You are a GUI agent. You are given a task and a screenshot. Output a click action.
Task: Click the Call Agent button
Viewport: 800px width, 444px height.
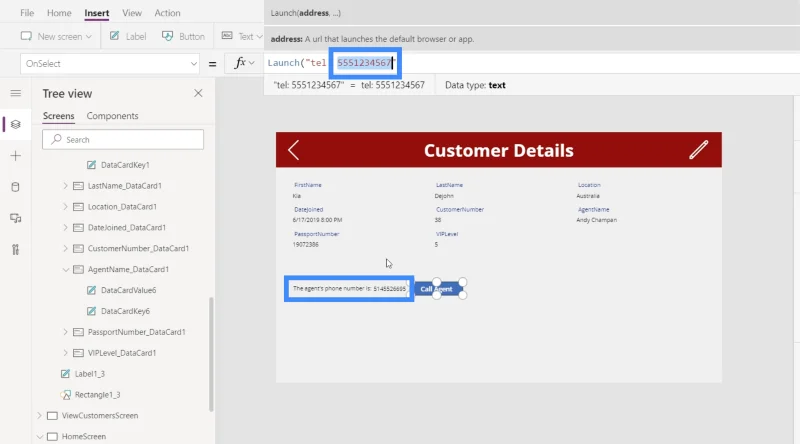coord(438,289)
